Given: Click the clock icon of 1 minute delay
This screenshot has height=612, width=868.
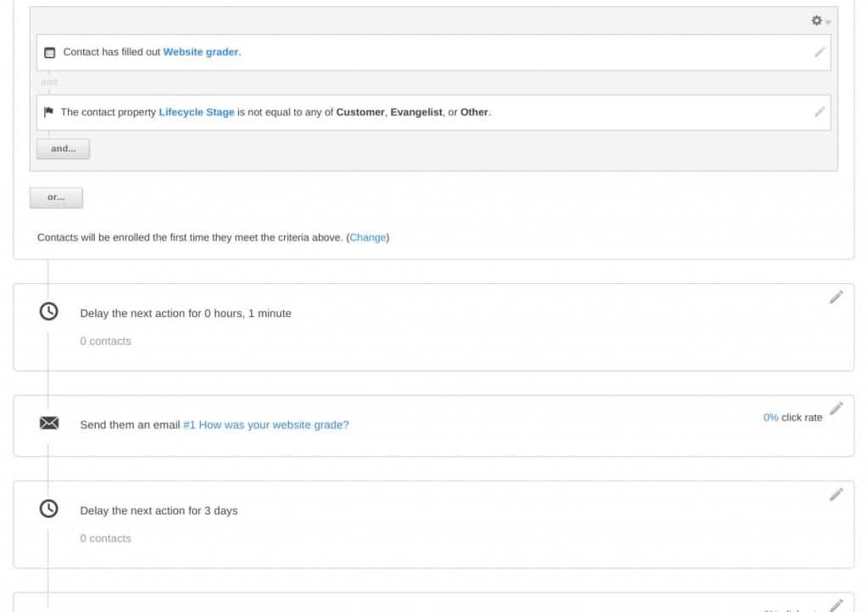Looking at the screenshot, I should click(48, 312).
